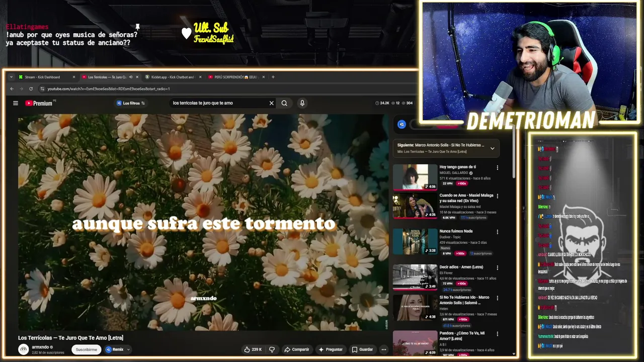644x362 pixels.
Task: Play Hoy tengo ganas de ti thumbnail
Action: tap(415, 177)
